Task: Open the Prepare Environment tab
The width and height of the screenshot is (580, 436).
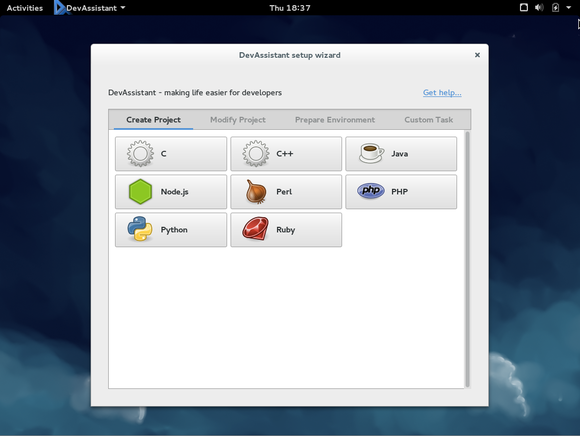Action: tap(335, 120)
